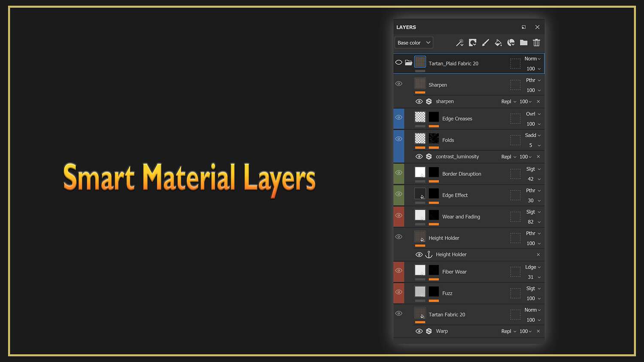Open Pthr blend mode on Edge Effect

coord(534,190)
